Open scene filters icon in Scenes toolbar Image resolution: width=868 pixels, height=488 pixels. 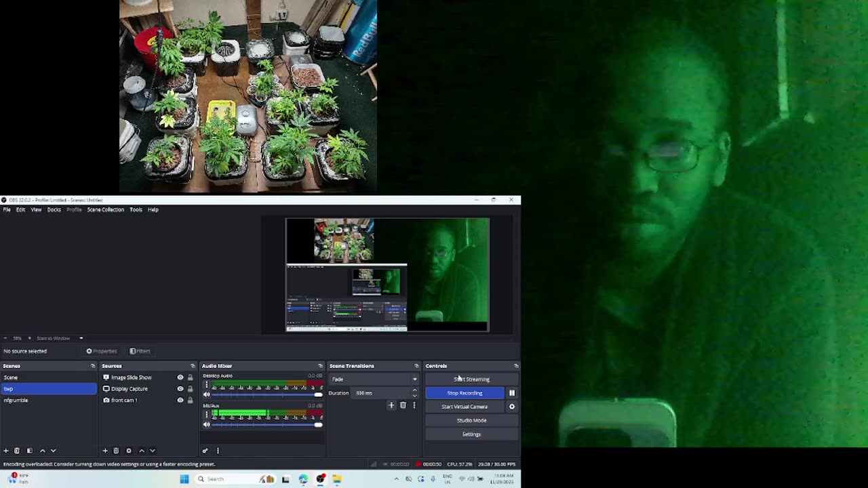pyautogui.click(x=29, y=451)
